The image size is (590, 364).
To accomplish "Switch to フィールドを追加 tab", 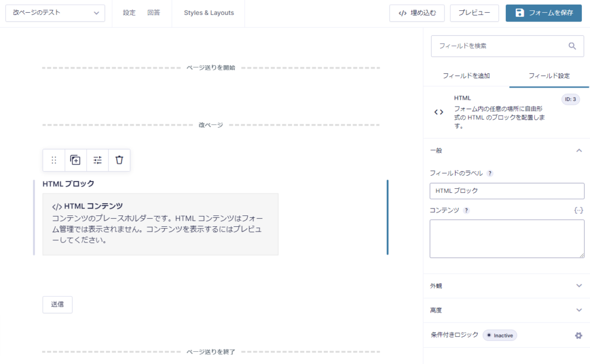I will tap(466, 76).
